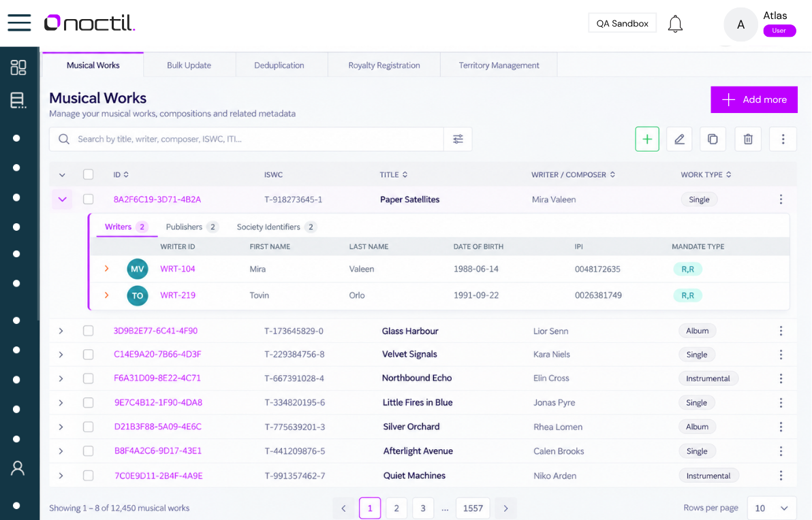Image resolution: width=812 pixels, height=520 pixels.
Task: Open row actions for Glass Harbour
Action: coord(781,331)
